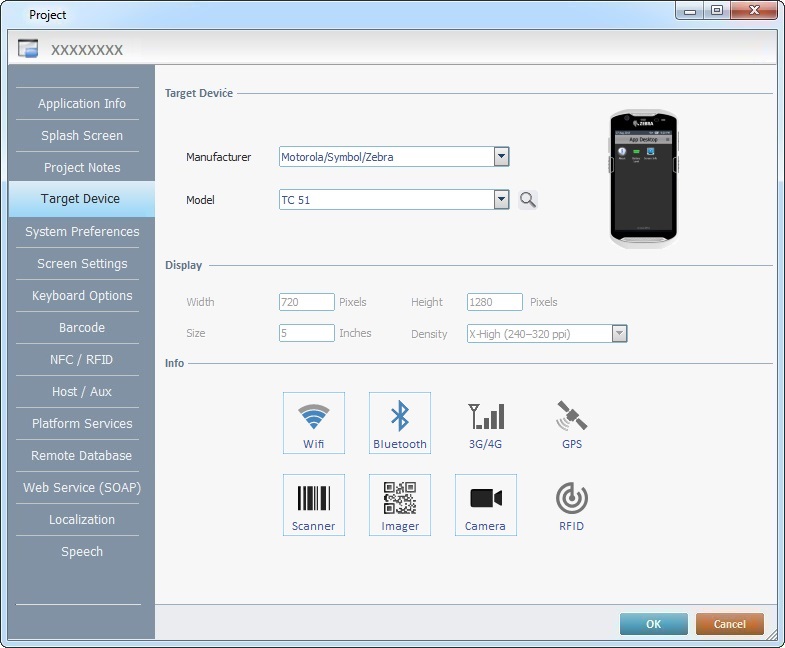Toggle the Imager QR code icon

coord(400,505)
